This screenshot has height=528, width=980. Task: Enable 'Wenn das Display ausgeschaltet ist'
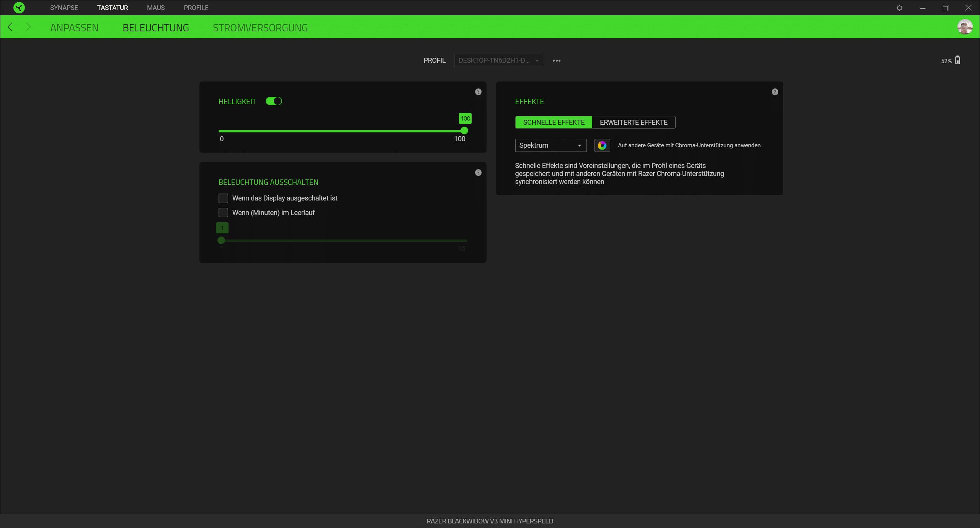(223, 198)
